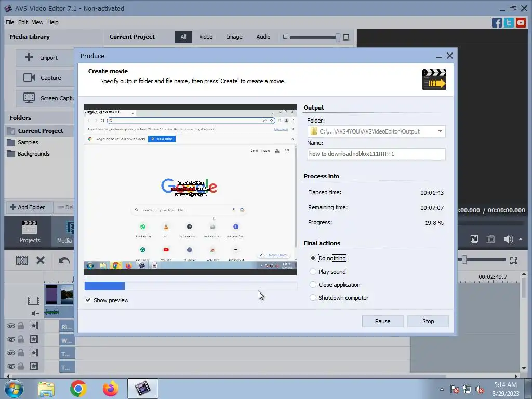
Task: Click the Stop button
Action: (428, 321)
